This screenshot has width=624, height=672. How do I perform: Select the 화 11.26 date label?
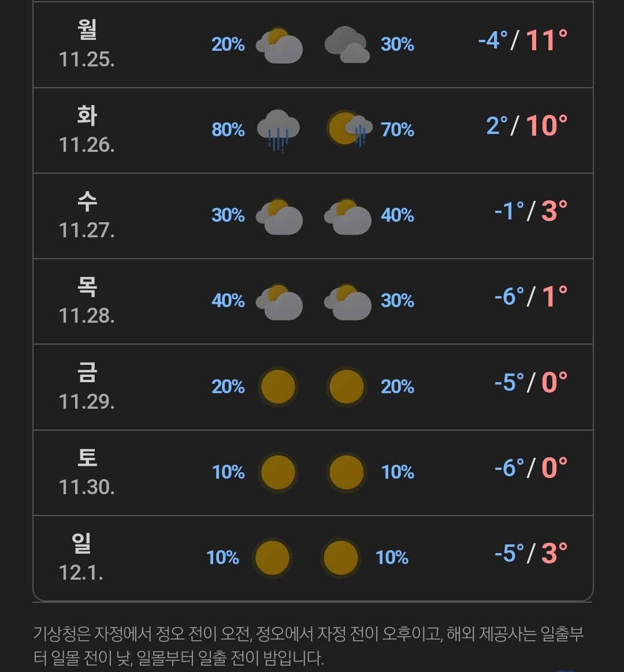(x=87, y=129)
